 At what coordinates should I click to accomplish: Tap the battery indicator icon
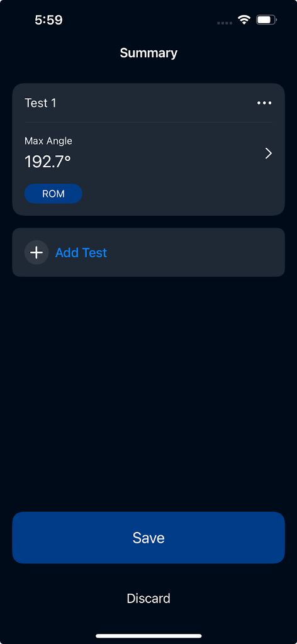(266, 19)
